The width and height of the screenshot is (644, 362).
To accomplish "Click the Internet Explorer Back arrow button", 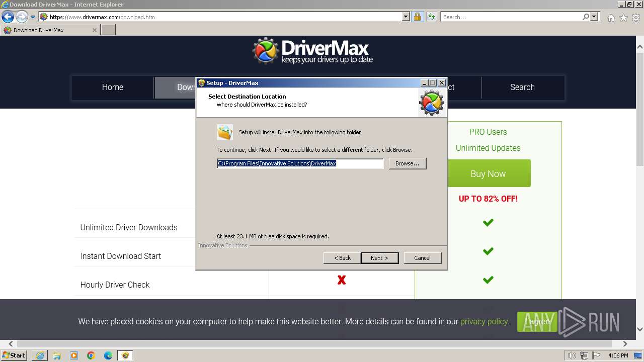I will pyautogui.click(x=8, y=17).
